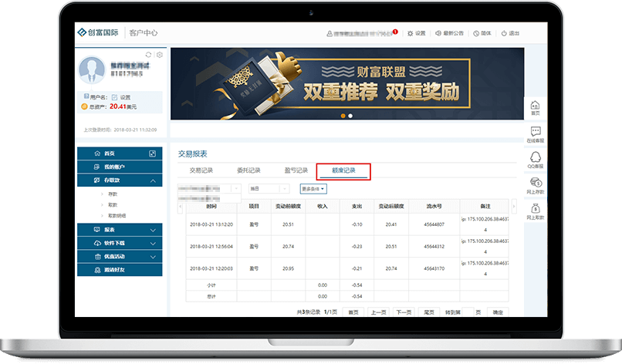The width and height of the screenshot is (622, 364).
Task: Click the 变动前额度 column header
Action: [289, 206]
